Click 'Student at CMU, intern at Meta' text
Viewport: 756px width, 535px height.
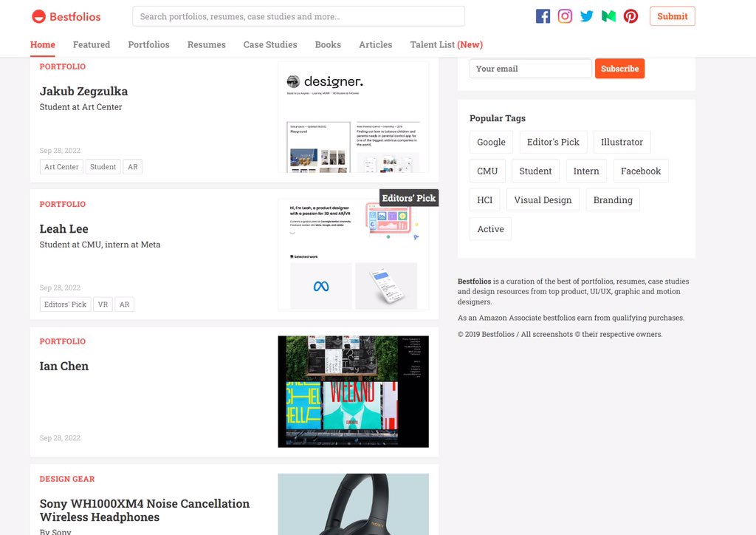click(100, 245)
